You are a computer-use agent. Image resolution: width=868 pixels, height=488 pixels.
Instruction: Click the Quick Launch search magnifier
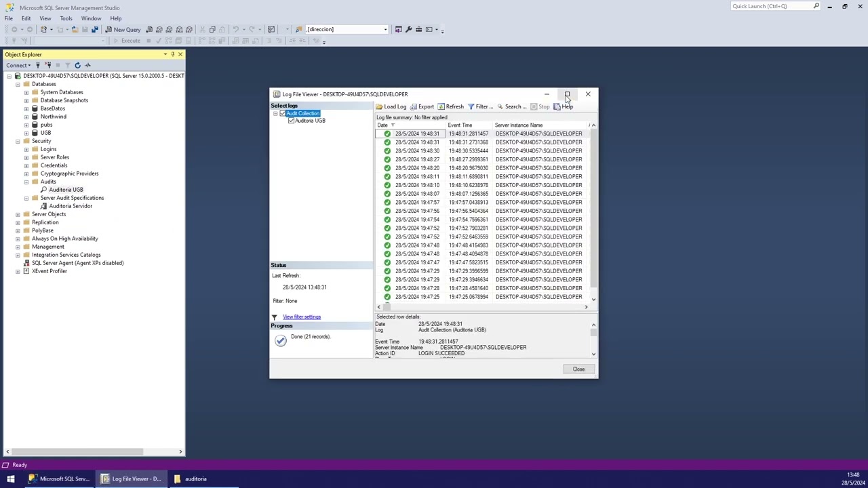[816, 6]
